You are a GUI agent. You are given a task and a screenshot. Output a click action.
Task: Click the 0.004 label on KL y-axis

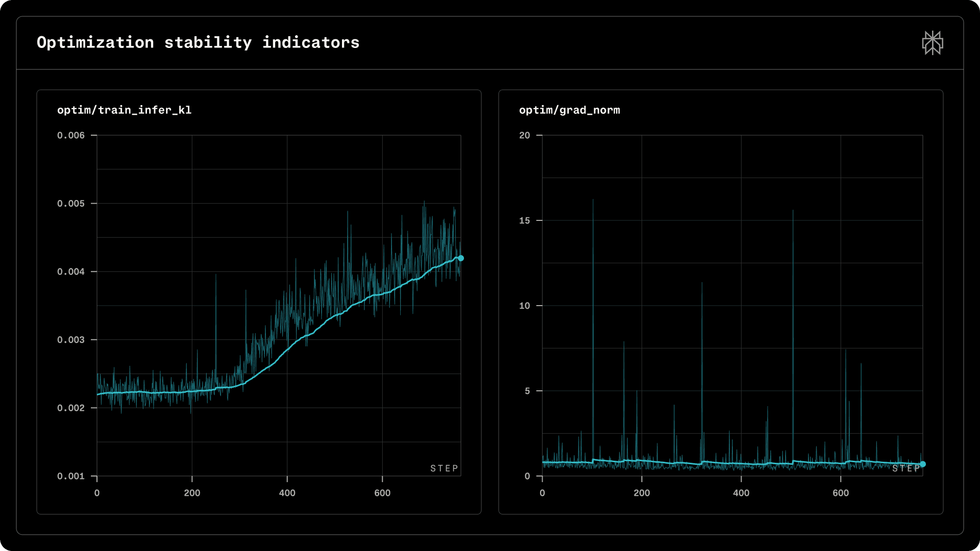(71, 271)
